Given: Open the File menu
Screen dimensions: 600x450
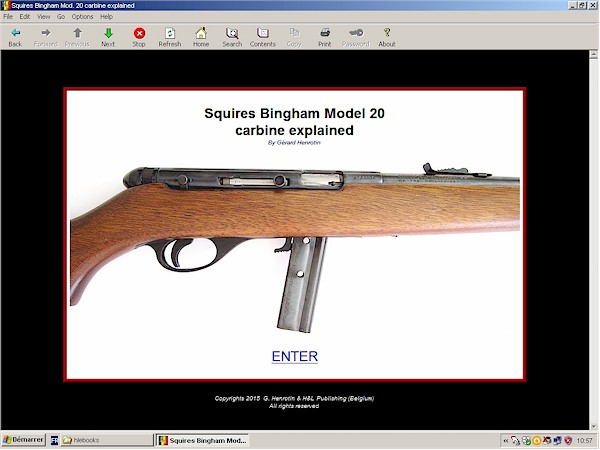Looking at the screenshot, I should pyautogui.click(x=8, y=16).
